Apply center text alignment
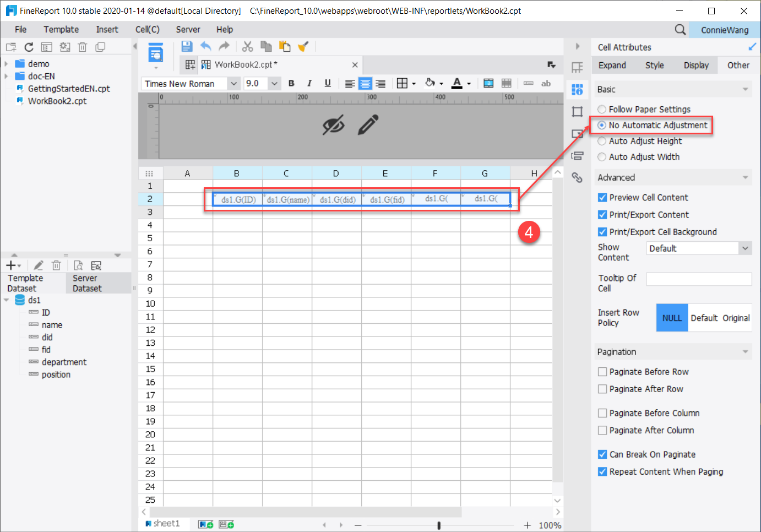761x532 pixels. (x=365, y=83)
